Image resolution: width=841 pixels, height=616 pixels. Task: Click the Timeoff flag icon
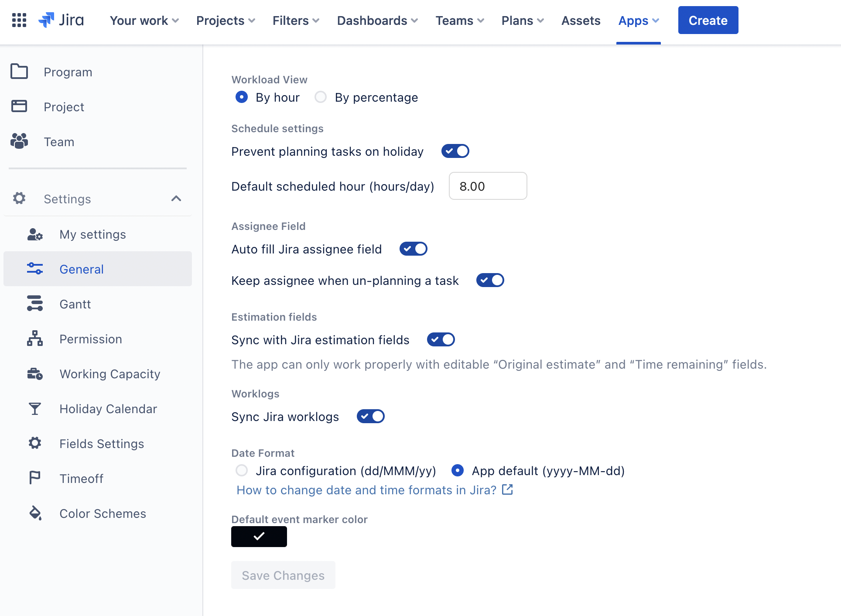point(35,478)
